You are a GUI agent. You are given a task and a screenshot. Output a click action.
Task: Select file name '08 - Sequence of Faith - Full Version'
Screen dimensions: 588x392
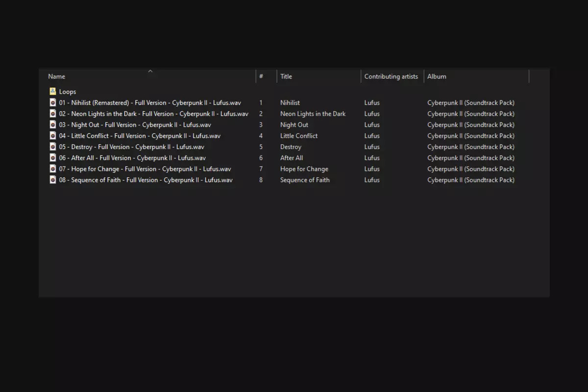tap(146, 180)
